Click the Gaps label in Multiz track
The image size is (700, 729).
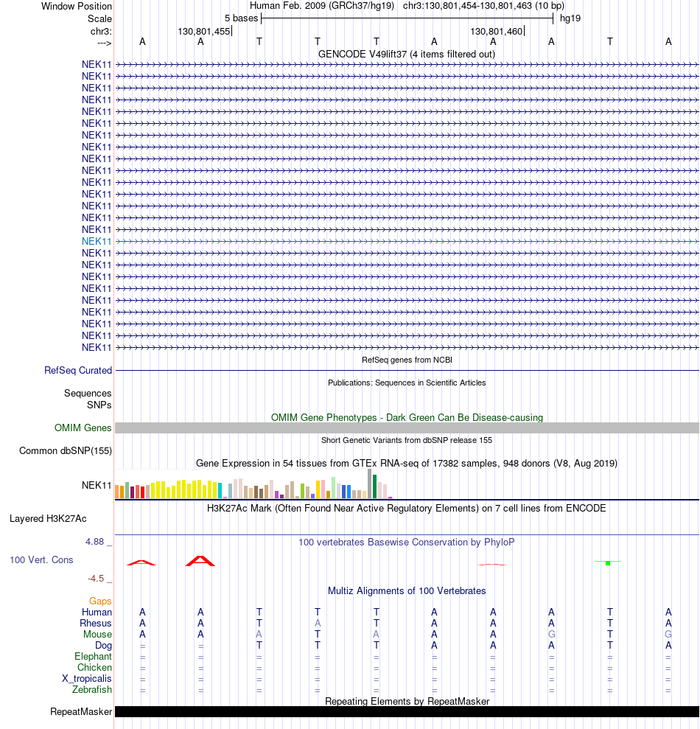[100, 601]
